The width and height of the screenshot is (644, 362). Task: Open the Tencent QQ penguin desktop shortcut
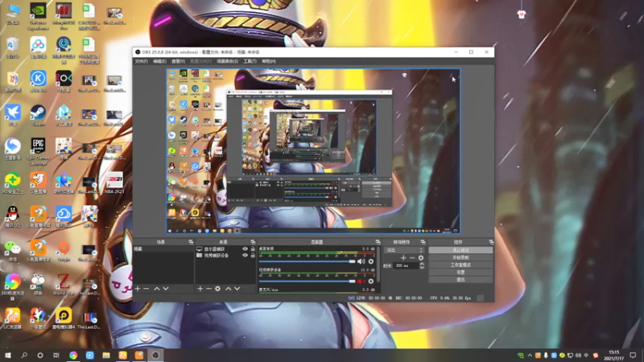tap(13, 216)
